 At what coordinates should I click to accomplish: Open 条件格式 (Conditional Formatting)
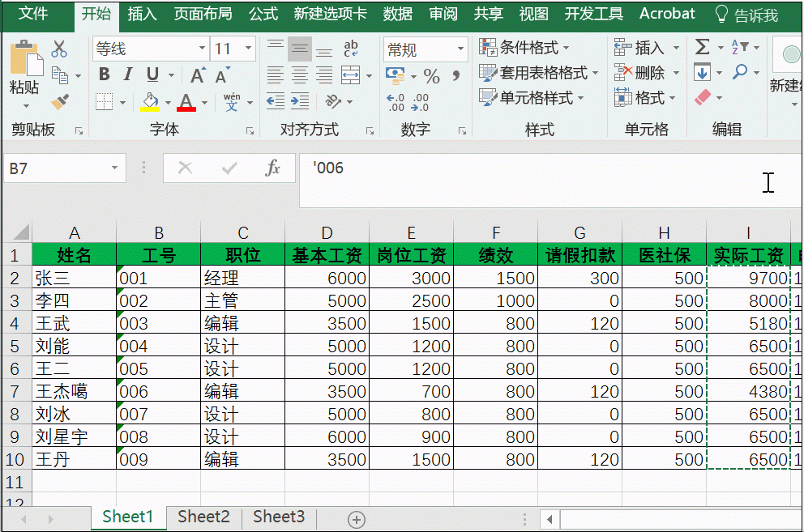click(528, 47)
